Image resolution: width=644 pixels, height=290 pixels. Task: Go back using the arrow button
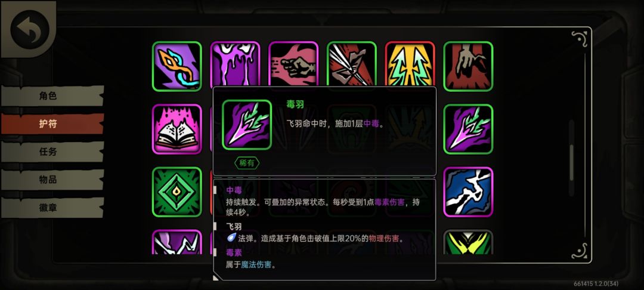click(30, 29)
